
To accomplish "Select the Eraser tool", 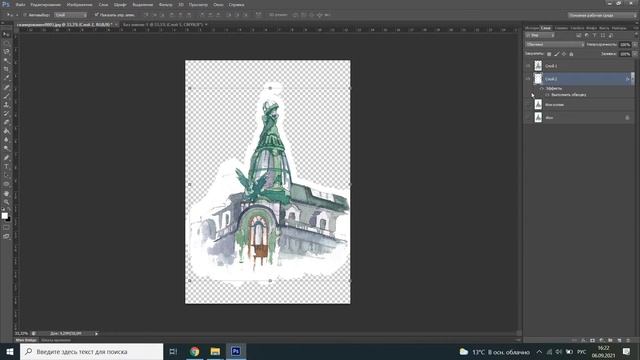I will [6, 122].
